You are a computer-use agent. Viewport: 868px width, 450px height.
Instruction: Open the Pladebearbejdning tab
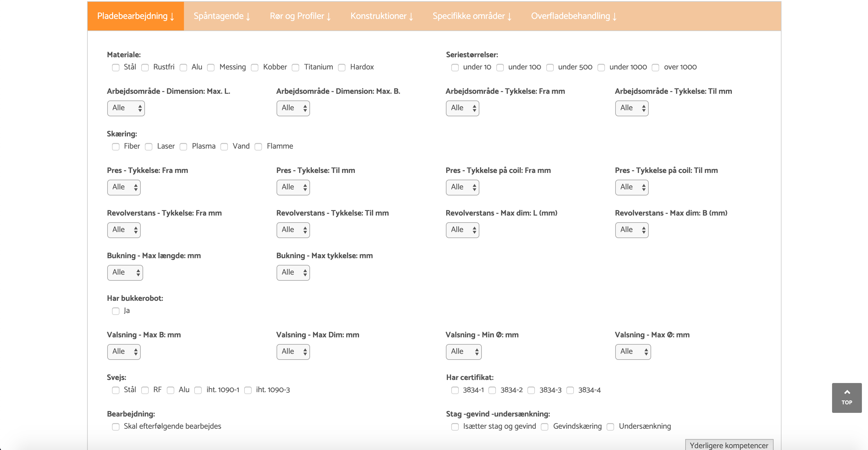click(136, 16)
